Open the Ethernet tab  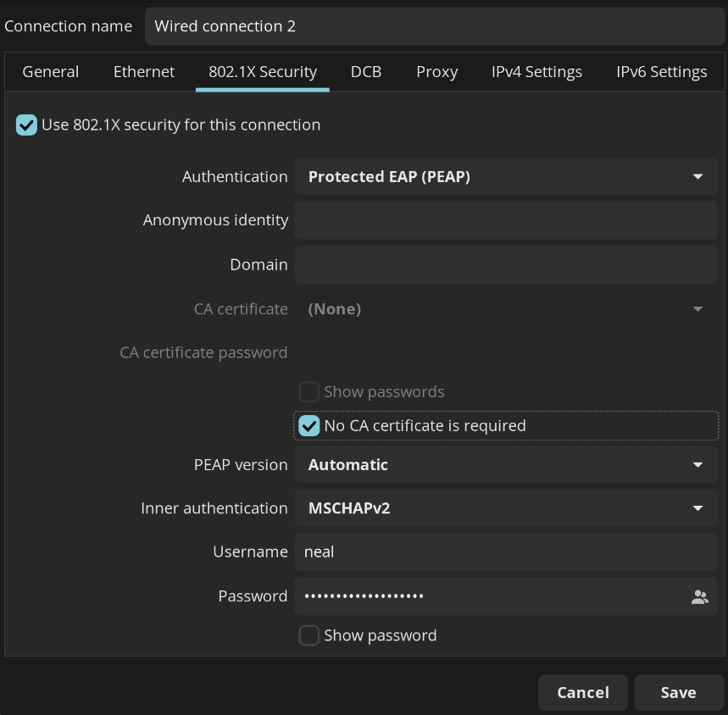144,72
